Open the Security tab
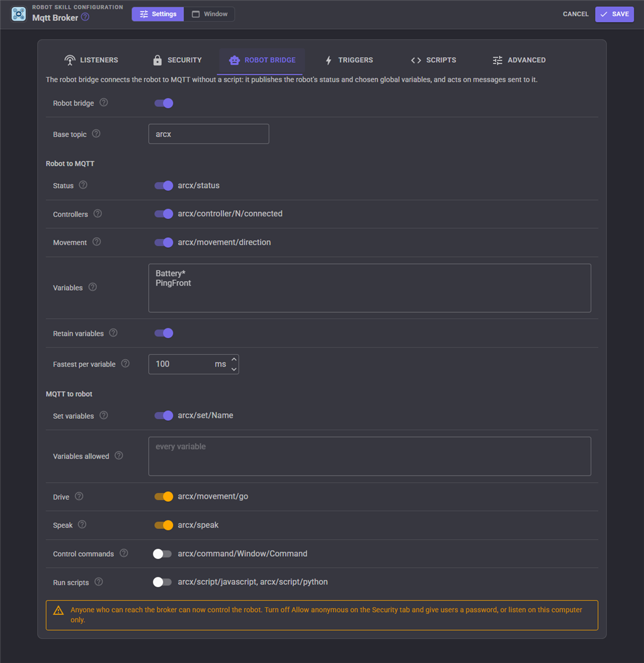This screenshot has height=663, width=644. point(177,60)
